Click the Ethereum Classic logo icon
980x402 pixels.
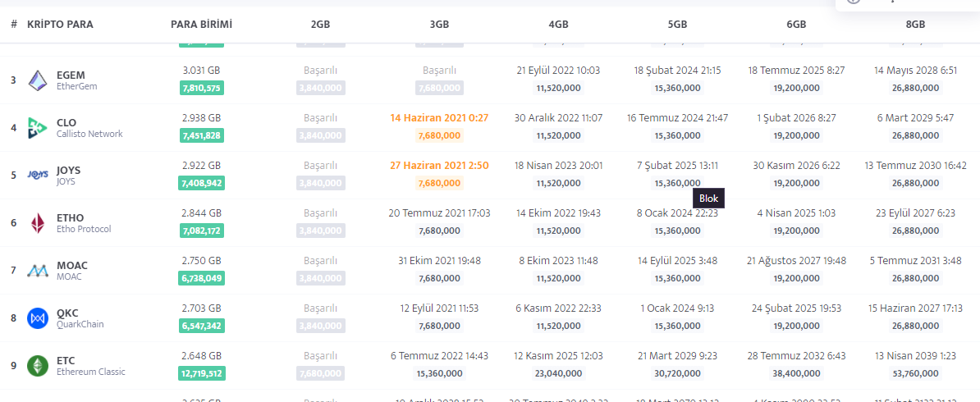(39, 366)
